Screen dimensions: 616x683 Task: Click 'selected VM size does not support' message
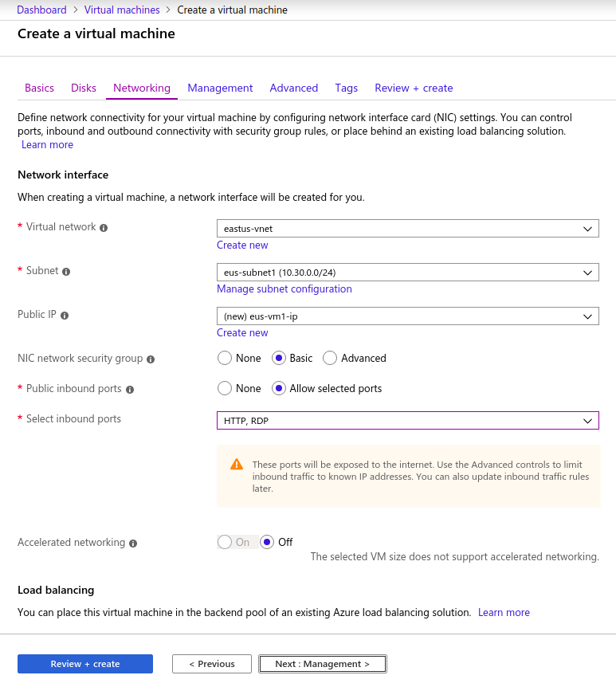pyautogui.click(x=454, y=556)
